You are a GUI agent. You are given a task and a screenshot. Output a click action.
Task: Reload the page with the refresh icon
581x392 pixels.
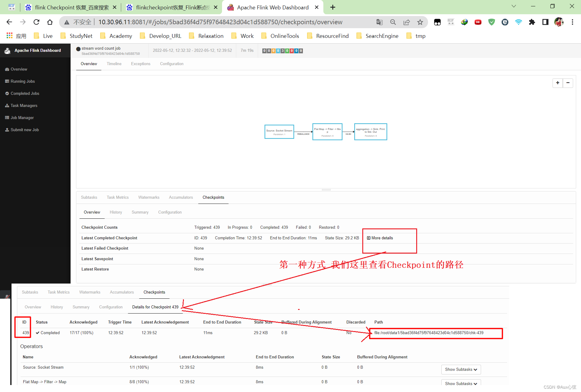[x=36, y=22]
